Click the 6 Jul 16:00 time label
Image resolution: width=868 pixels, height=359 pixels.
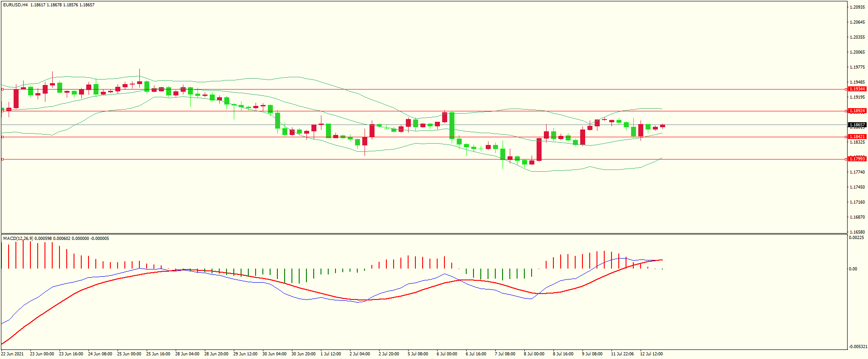476,354
